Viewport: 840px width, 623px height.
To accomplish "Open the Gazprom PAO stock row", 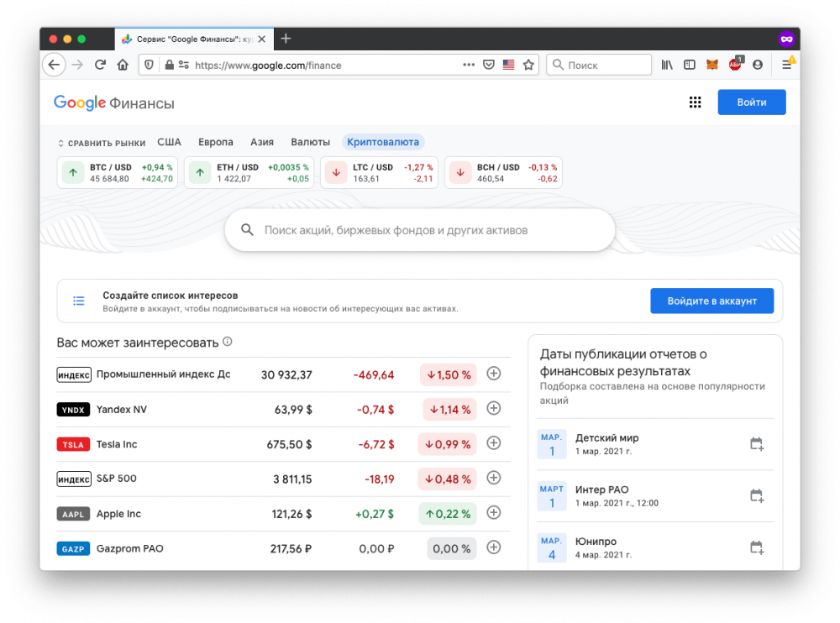I will tap(283, 548).
